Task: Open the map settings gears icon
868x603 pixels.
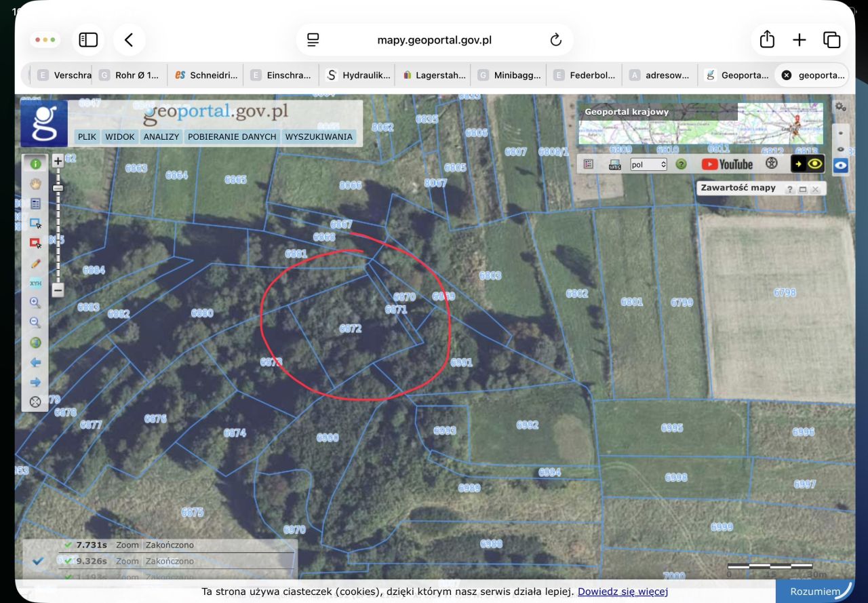Action: pos(840,106)
